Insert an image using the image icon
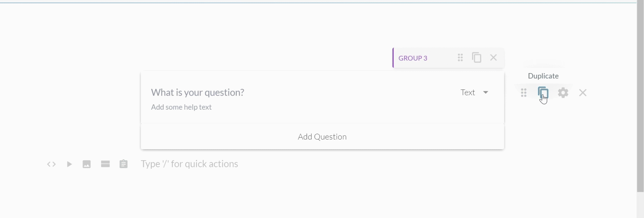Screen dimensions: 644x218 click(x=87, y=164)
